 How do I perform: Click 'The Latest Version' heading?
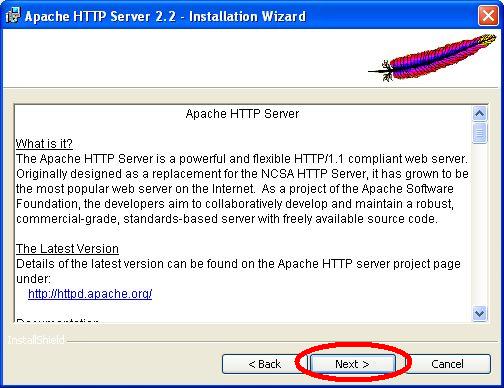(x=67, y=249)
